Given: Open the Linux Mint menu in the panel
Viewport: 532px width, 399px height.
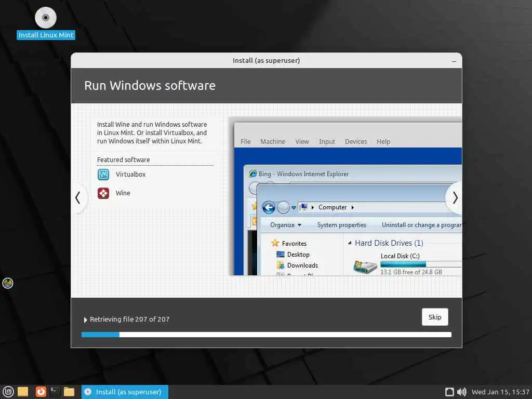Looking at the screenshot, I should click(x=8, y=392).
